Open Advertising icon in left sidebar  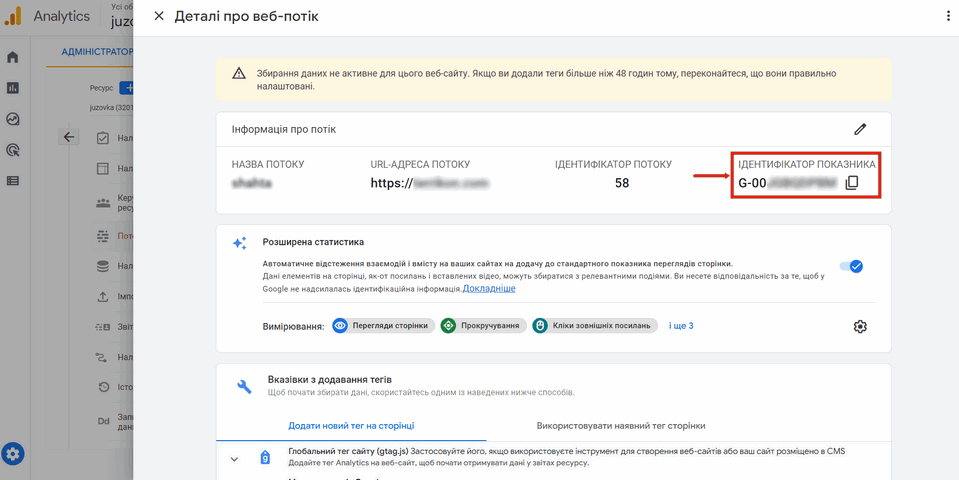(13, 150)
